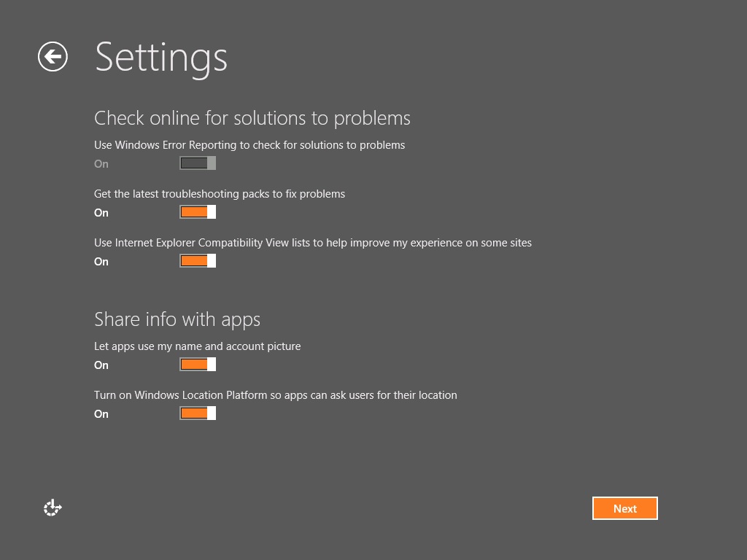Select the 'Check online for solutions to problems' heading

(252, 118)
